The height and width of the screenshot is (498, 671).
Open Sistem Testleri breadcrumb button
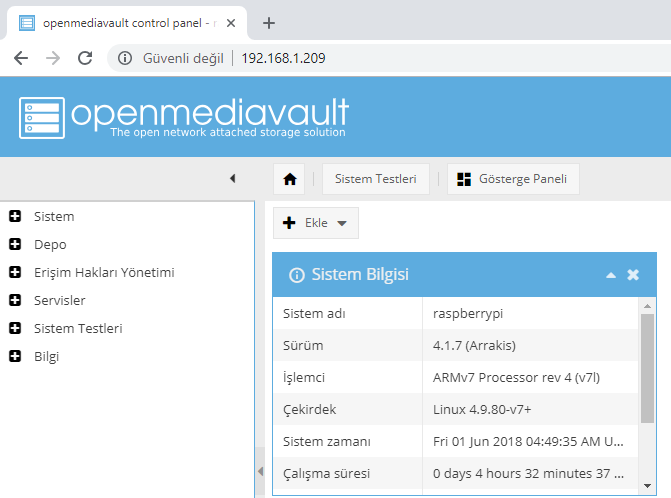click(376, 179)
